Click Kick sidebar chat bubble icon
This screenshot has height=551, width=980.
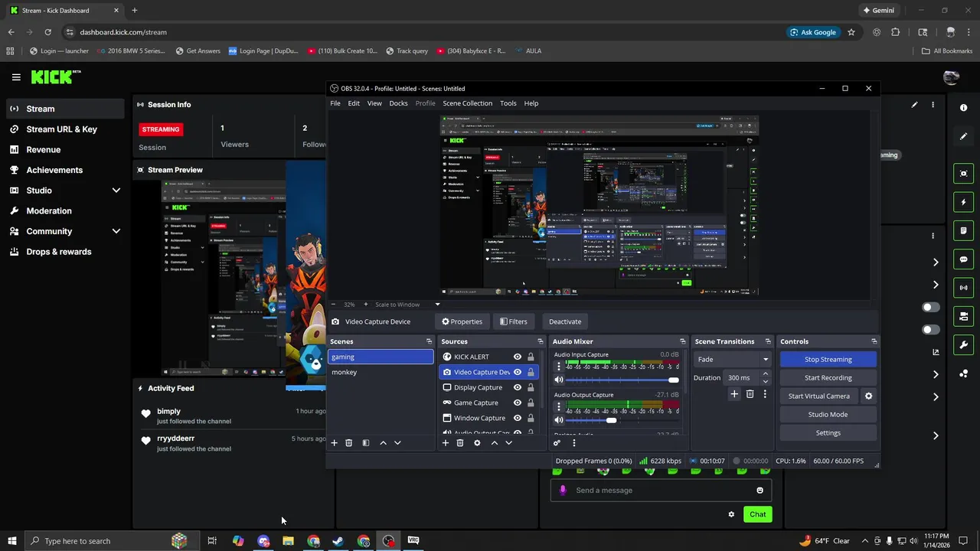[x=964, y=259]
